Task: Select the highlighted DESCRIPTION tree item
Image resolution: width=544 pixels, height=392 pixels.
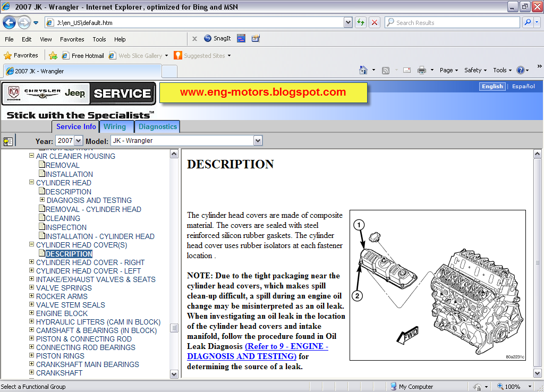Action: tap(69, 254)
